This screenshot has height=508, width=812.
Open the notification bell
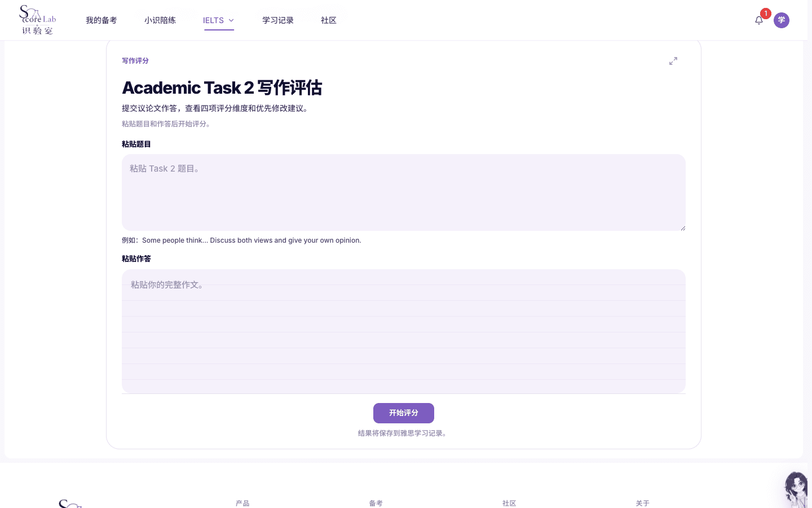759,20
